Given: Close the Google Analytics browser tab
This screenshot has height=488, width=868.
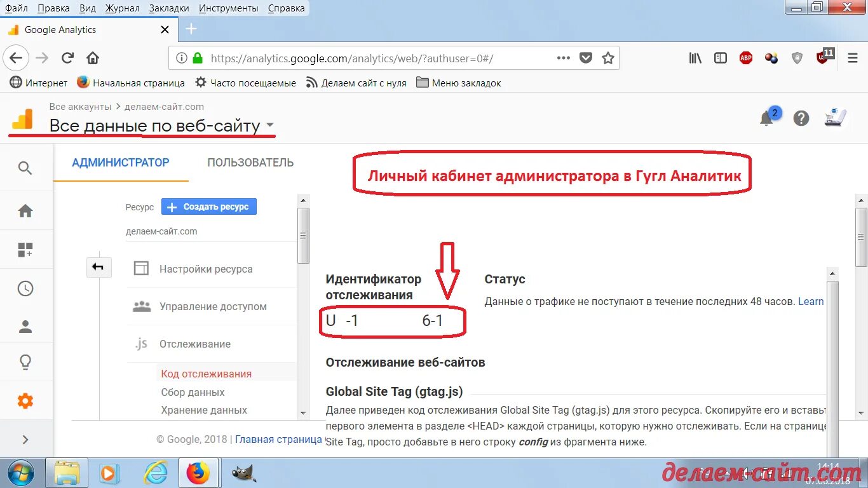Looking at the screenshot, I should (x=165, y=29).
